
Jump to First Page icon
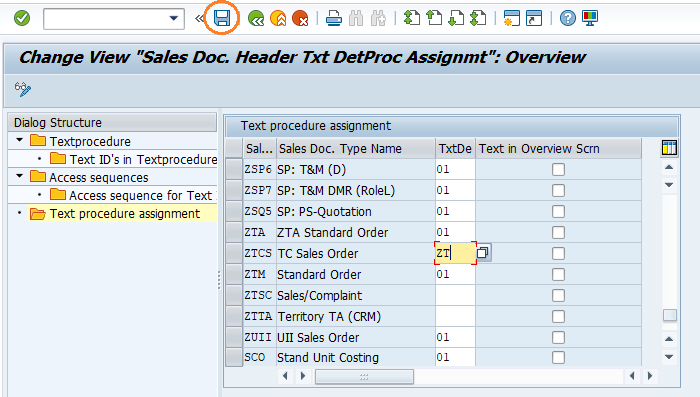412,18
